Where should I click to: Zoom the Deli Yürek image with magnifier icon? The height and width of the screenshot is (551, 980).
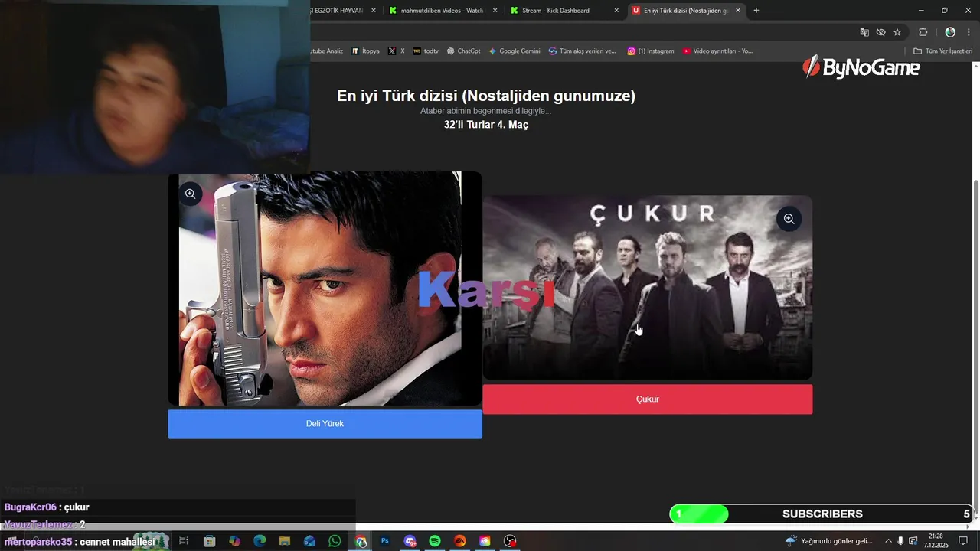click(x=191, y=194)
